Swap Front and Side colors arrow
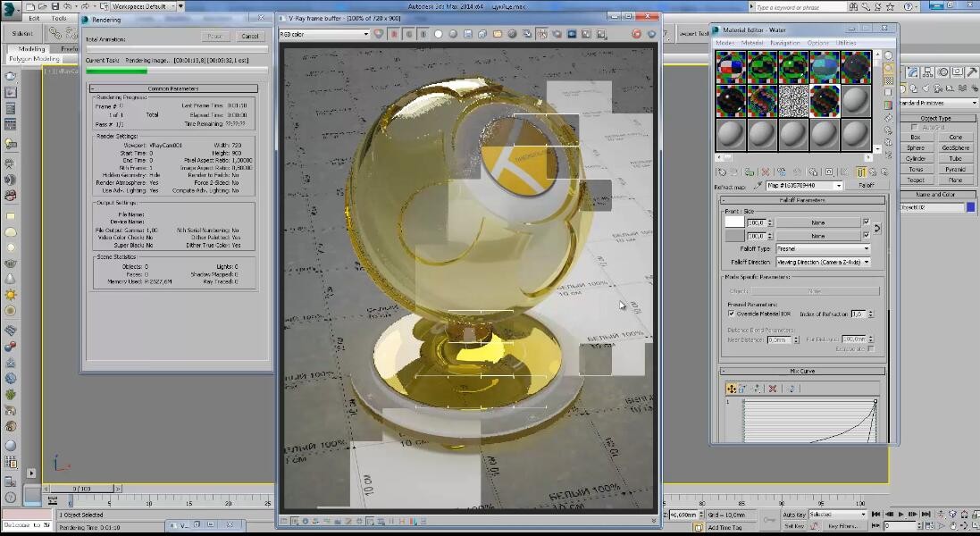980x536 pixels. 877,229
